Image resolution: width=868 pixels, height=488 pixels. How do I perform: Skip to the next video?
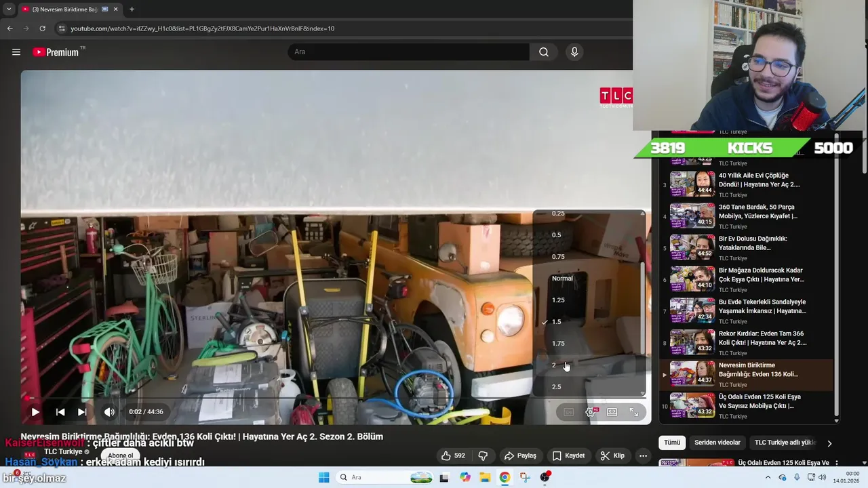click(x=82, y=411)
